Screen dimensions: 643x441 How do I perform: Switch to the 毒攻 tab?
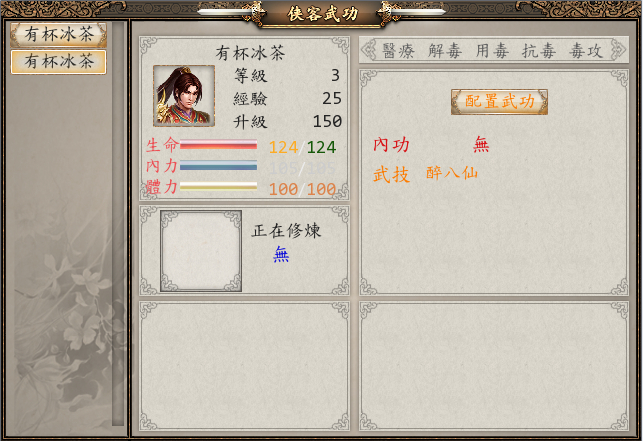tap(586, 51)
